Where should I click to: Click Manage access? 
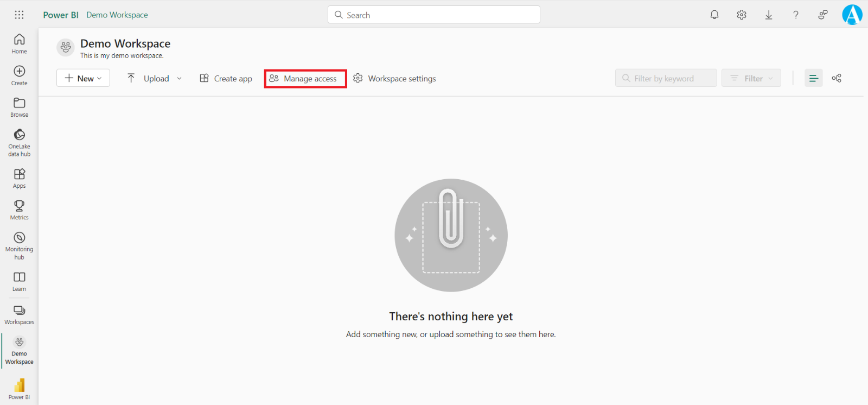pos(305,78)
